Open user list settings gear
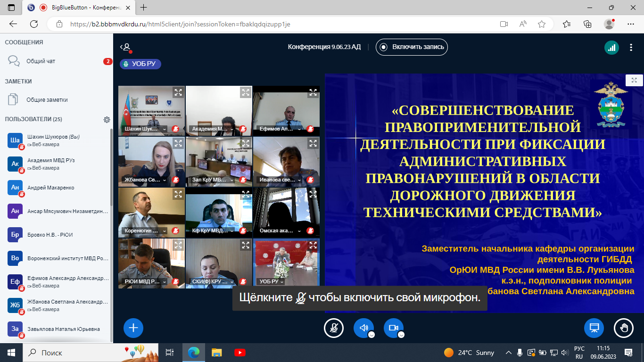This screenshot has height=362, width=644. click(x=107, y=120)
